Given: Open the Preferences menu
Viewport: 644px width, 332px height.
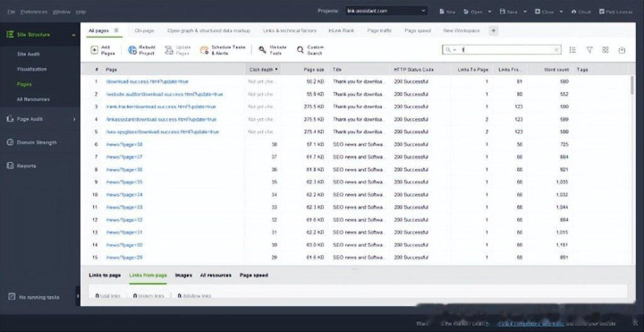Looking at the screenshot, I should click(x=34, y=12).
